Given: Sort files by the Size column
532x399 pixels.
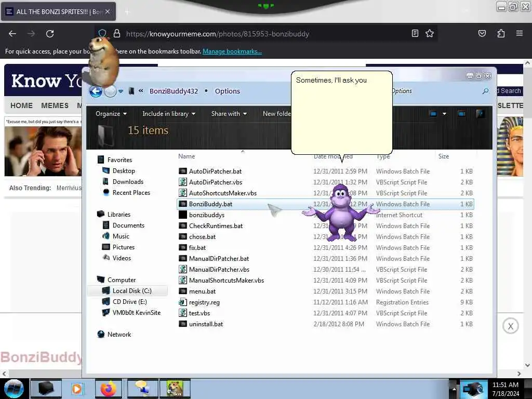Looking at the screenshot, I should (444, 156).
